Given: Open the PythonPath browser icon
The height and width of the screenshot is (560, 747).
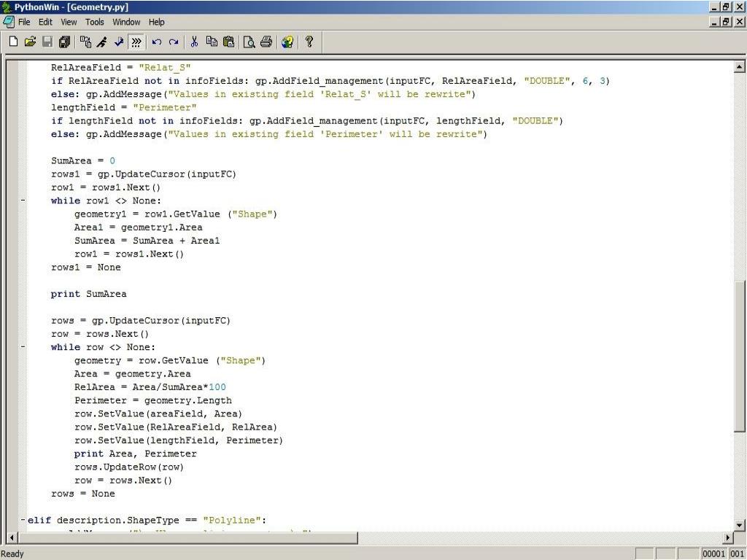Looking at the screenshot, I should (x=86, y=42).
